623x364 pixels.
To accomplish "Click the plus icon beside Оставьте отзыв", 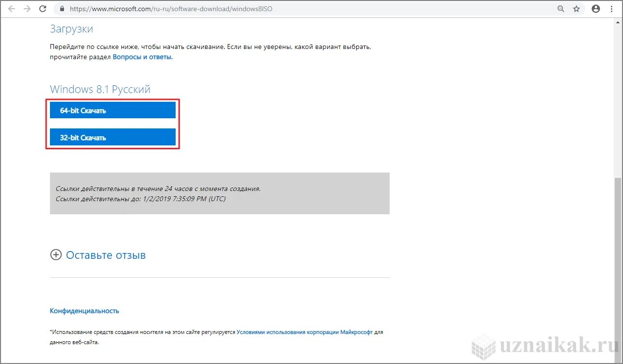I will (56, 254).
